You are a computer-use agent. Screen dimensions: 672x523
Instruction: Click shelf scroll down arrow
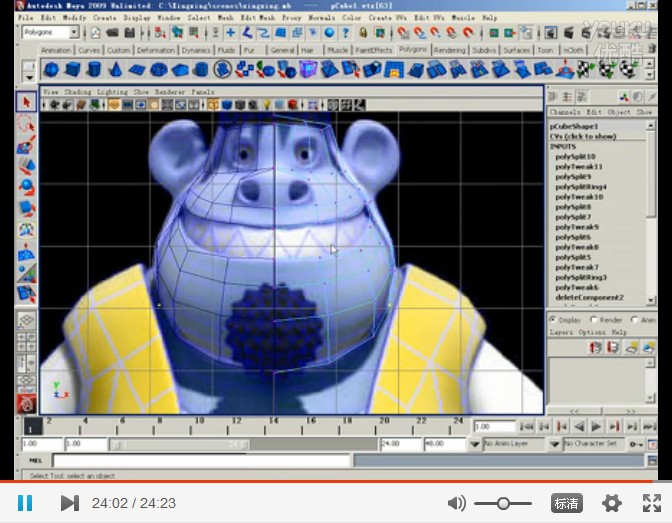[650, 75]
